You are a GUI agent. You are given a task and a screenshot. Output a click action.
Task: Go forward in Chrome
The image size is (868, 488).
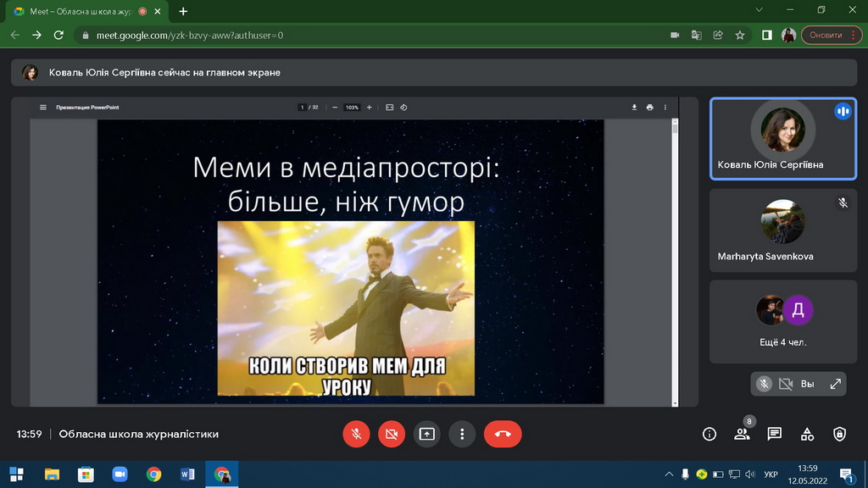point(36,35)
